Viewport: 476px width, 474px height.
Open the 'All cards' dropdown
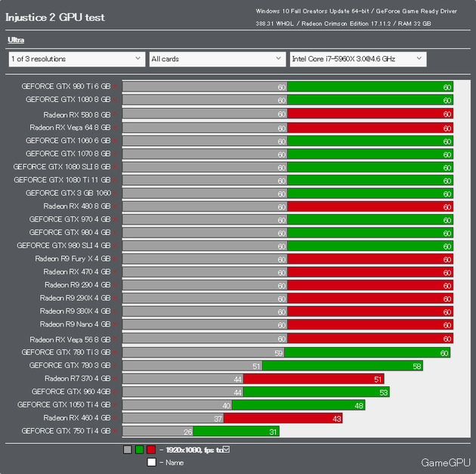click(218, 59)
